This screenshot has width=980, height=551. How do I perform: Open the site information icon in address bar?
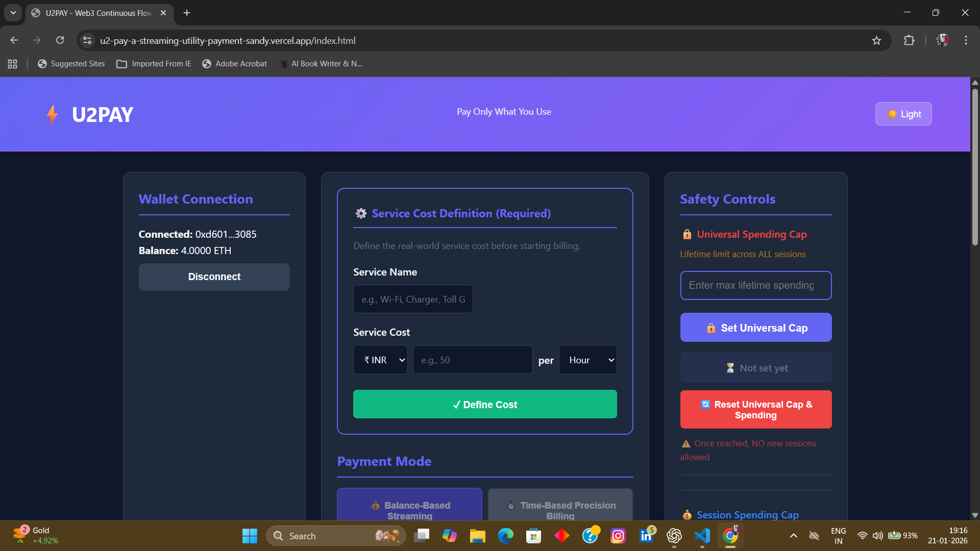pyautogui.click(x=87, y=40)
